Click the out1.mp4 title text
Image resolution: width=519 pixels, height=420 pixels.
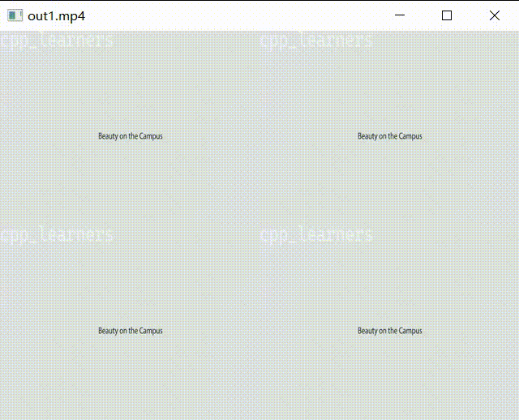(x=56, y=16)
